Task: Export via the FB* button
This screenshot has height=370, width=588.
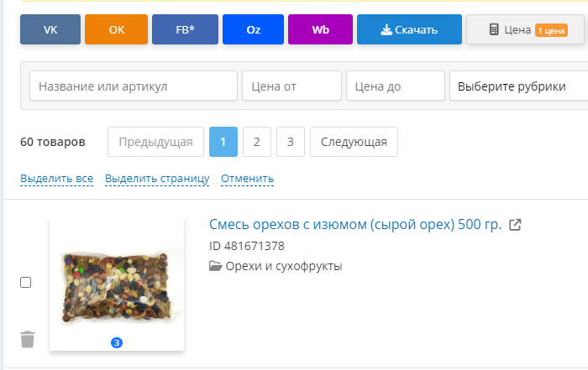Action: tap(185, 29)
